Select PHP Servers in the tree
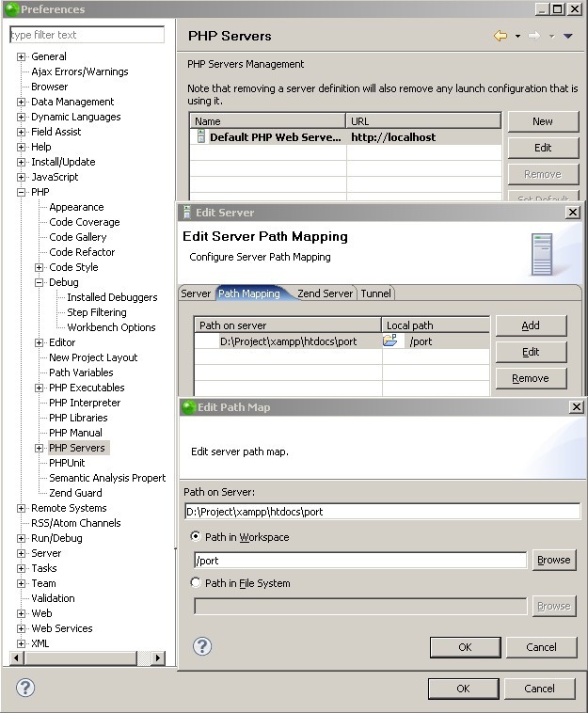This screenshot has height=713, width=588. click(x=77, y=448)
